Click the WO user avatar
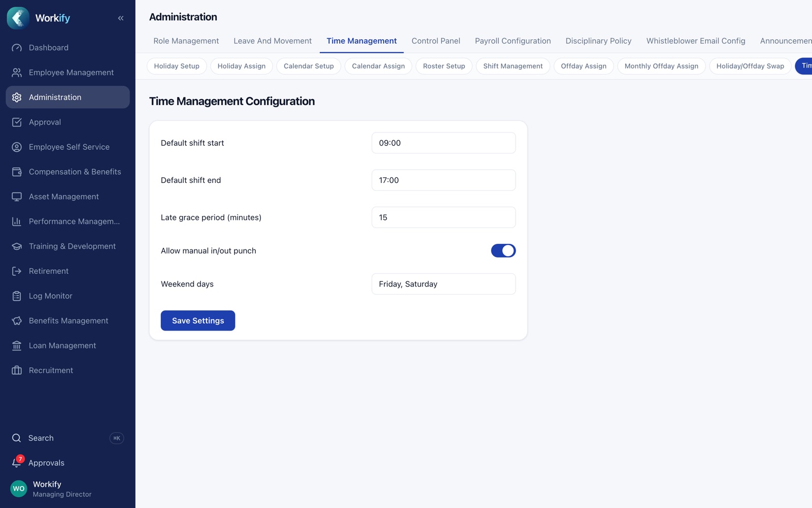The image size is (812, 508). 19,489
